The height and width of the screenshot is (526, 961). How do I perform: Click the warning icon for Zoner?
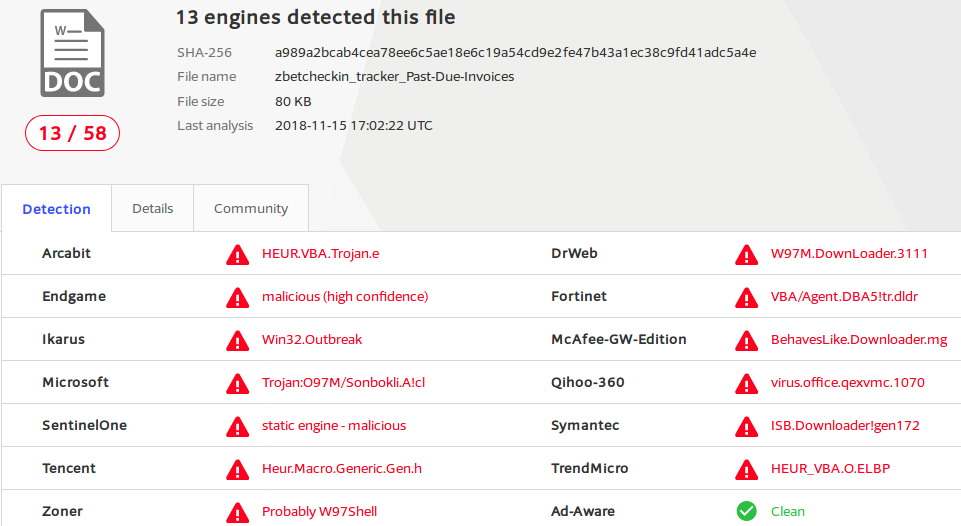point(238,512)
